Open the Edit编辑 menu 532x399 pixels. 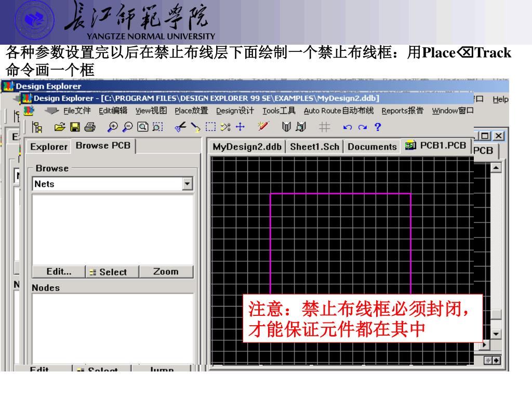click(x=113, y=111)
